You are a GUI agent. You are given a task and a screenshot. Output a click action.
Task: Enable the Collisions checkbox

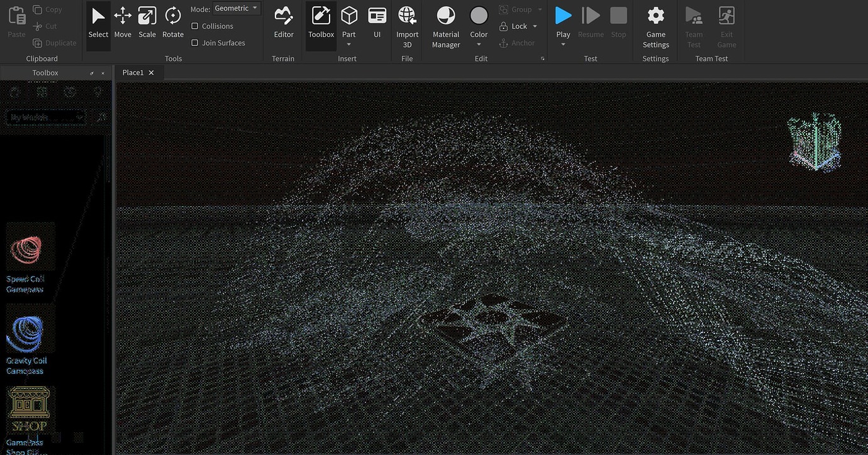pos(194,26)
